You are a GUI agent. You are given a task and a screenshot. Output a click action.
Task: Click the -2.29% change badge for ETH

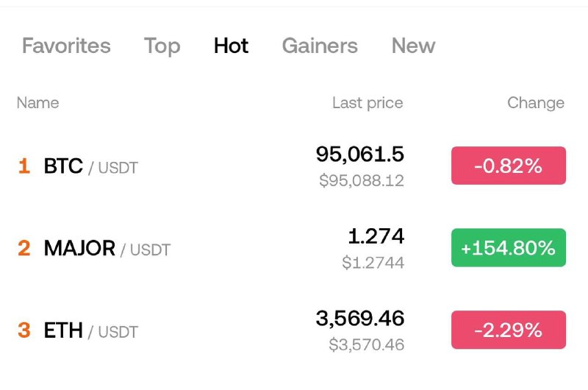click(509, 330)
